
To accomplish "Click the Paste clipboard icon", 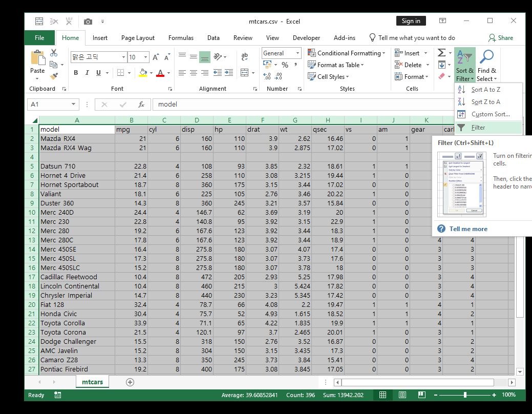I will pyautogui.click(x=38, y=57).
